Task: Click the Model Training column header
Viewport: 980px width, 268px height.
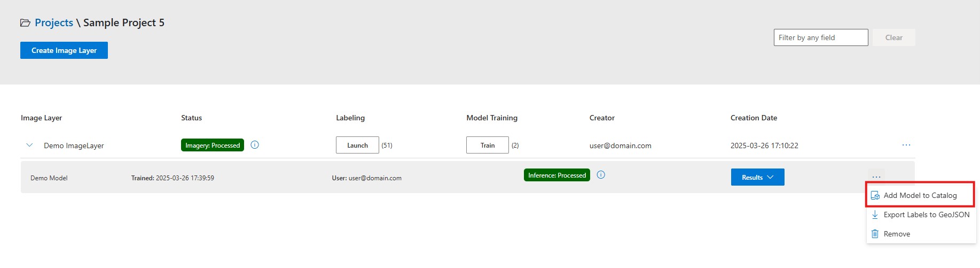Action: pos(492,118)
